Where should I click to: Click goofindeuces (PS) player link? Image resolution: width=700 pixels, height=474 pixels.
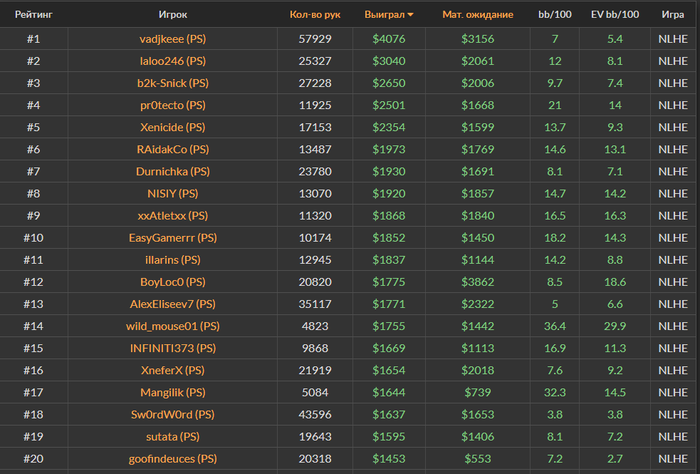pyautogui.click(x=173, y=458)
